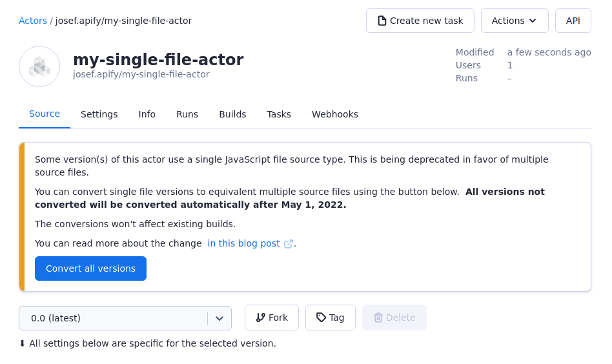Click the external link icon beside blog post
Screen dimensions: 612x364
288,244
